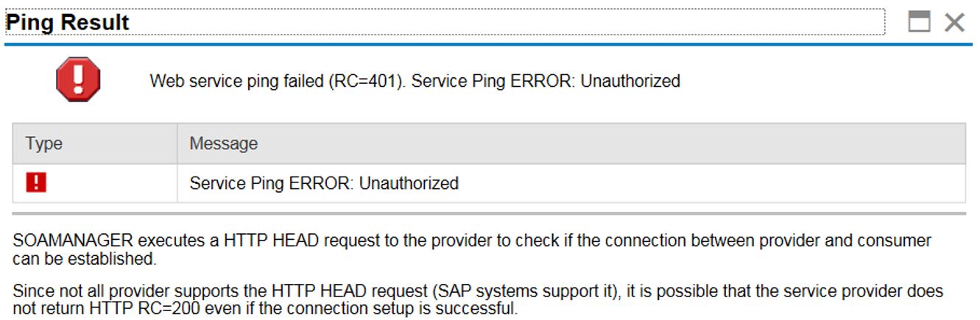The width and height of the screenshot is (980, 320).
Task: Click the gray separator line below the table
Action: pos(489,213)
